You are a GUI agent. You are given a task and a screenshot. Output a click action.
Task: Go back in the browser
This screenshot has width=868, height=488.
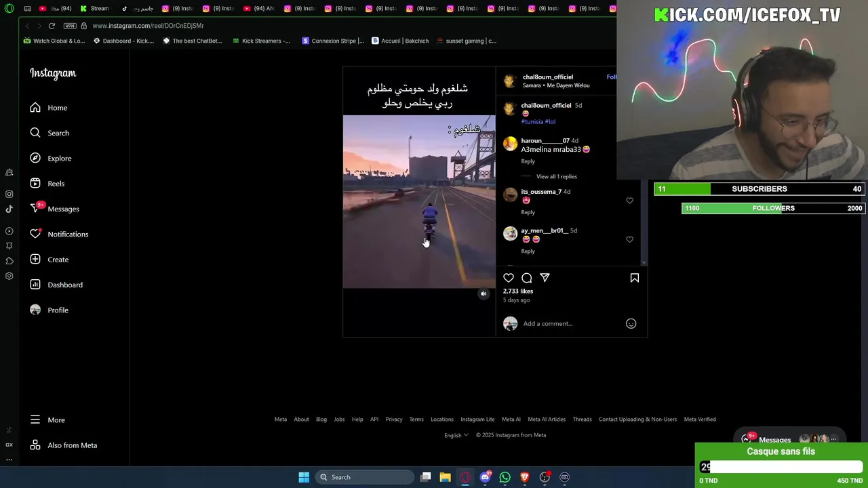(x=27, y=26)
